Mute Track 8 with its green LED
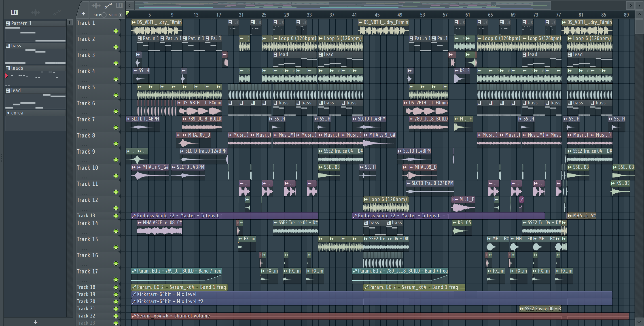The width and height of the screenshot is (644, 326). pyautogui.click(x=116, y=144)
